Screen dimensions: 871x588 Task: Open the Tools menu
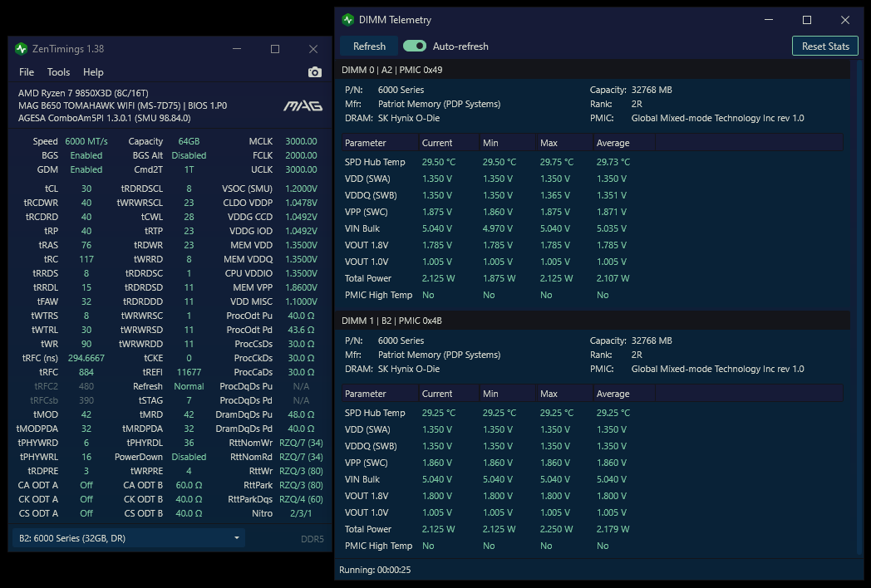tap(58, 72)
